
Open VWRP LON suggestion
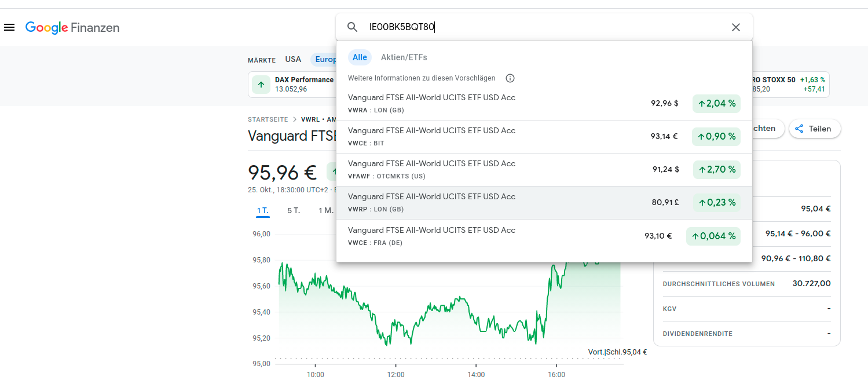tap(431, 203)
